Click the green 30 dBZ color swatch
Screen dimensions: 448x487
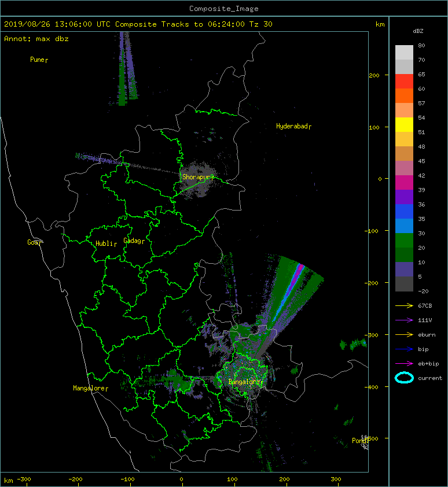[x=404, y=240]
